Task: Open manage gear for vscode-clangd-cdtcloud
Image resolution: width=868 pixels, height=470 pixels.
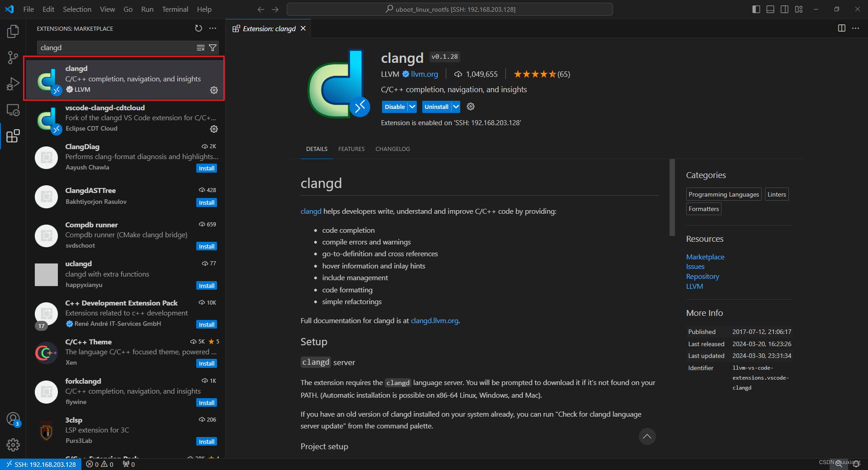Action: (214, 129)
